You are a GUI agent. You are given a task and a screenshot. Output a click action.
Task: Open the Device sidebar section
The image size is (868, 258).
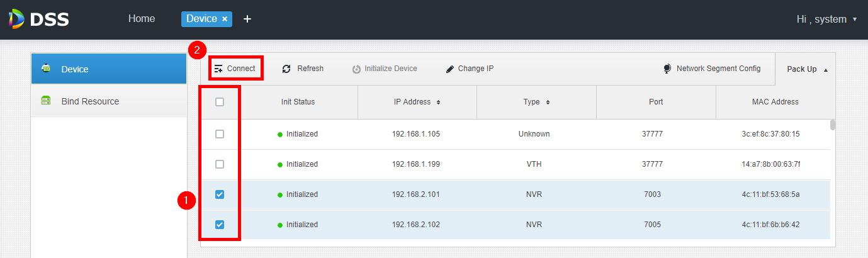(x=109, y=69)
